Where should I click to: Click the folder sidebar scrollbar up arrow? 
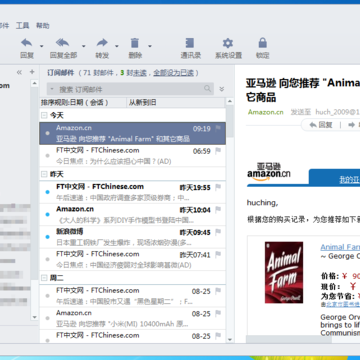(x=35, y=83)
